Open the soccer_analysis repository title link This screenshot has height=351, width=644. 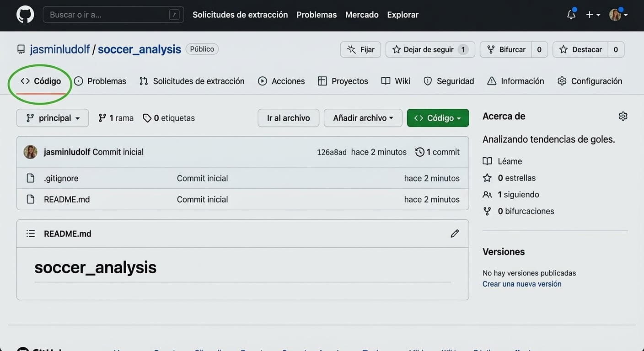(140, 49)
